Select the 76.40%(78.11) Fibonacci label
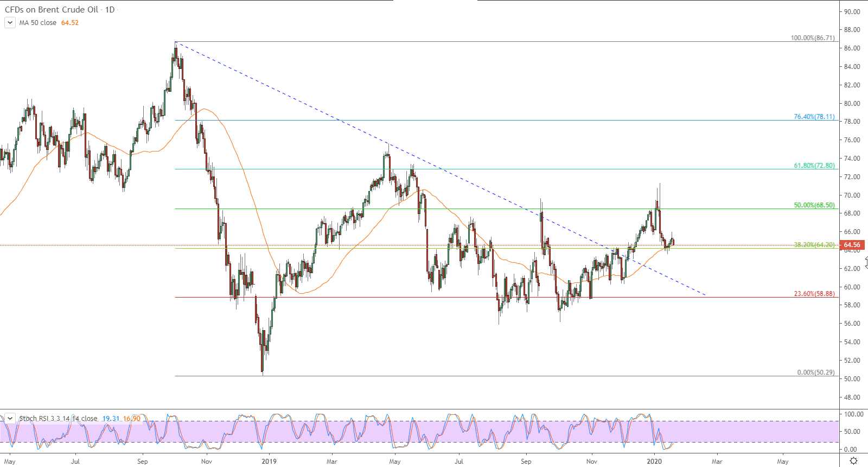Viewport: 868px width, 467px height. tap(814, 117)
